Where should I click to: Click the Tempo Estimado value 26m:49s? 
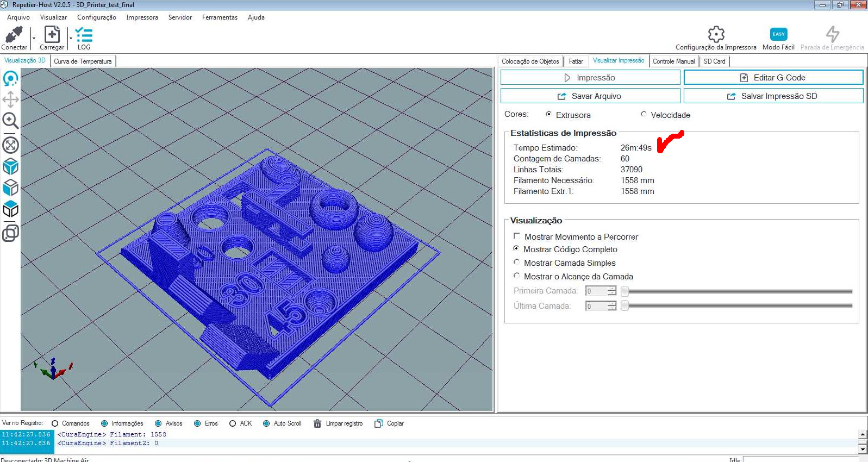click(636, 148)
